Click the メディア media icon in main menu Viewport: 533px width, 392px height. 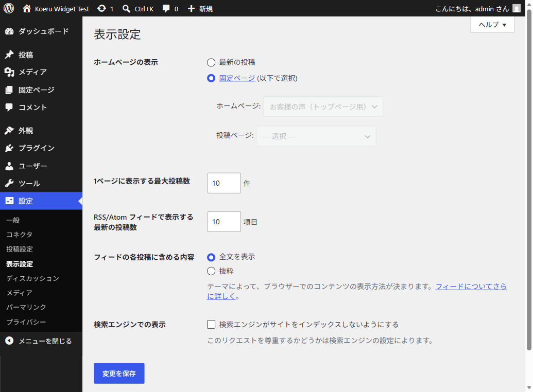pyautogui.click(x=9, y=72)
